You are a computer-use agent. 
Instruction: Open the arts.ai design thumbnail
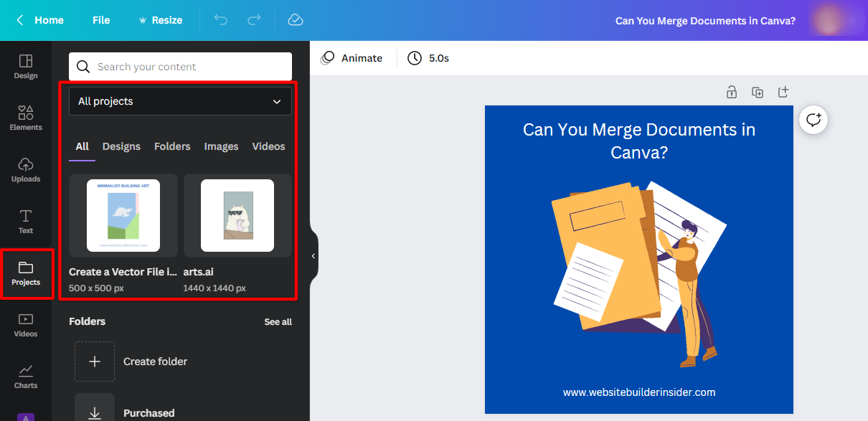click(237, 215)
